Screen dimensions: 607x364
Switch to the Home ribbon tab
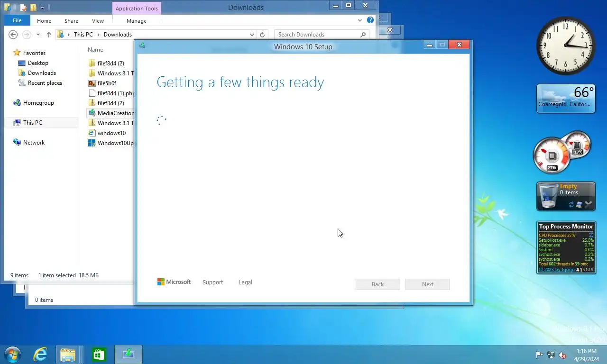click(x=44, y=21)
